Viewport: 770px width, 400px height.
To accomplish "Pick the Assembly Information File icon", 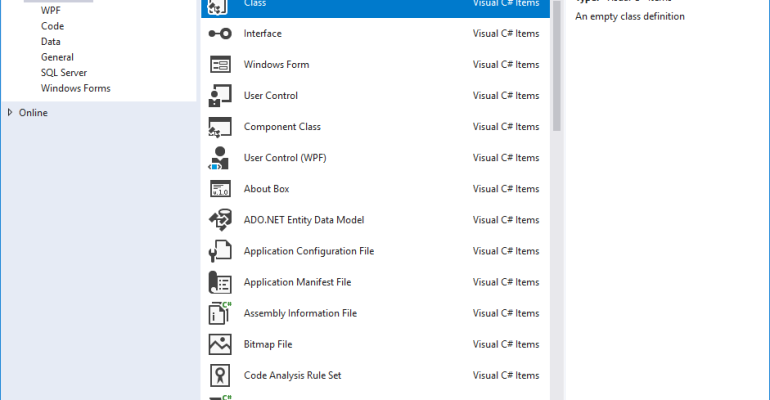I will click(x=220, y=313).
